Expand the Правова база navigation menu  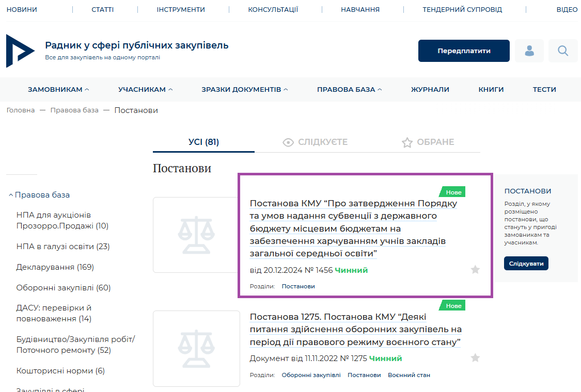point(349,90)
